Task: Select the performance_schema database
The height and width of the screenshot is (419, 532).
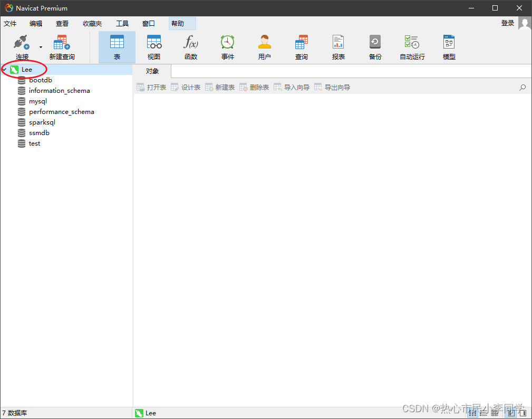Action: point(61,112)
